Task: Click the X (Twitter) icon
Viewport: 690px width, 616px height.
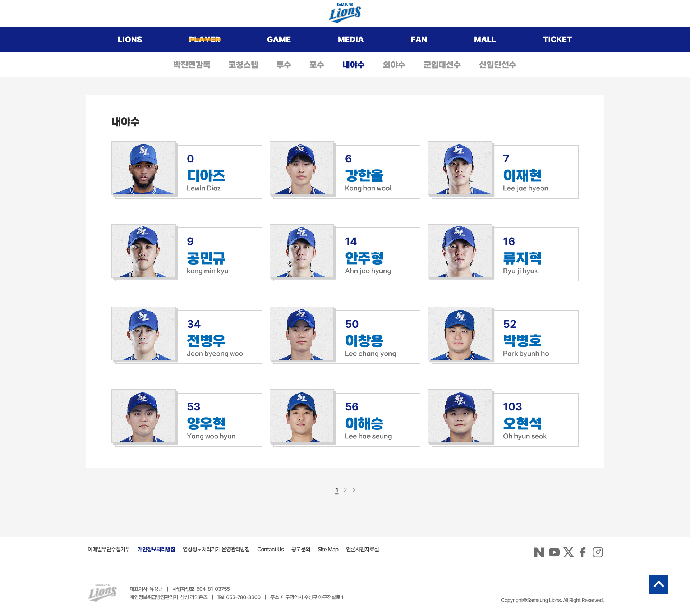Action: [x=569, y=552]
